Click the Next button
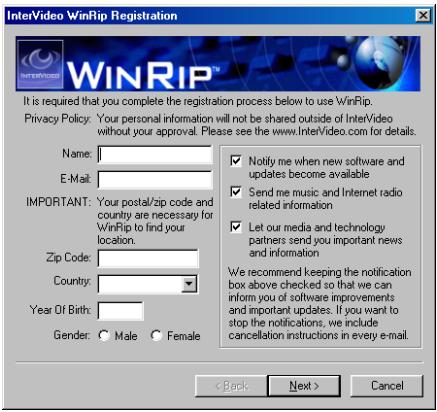Viewport: 437px width, 412px height. 304,386
